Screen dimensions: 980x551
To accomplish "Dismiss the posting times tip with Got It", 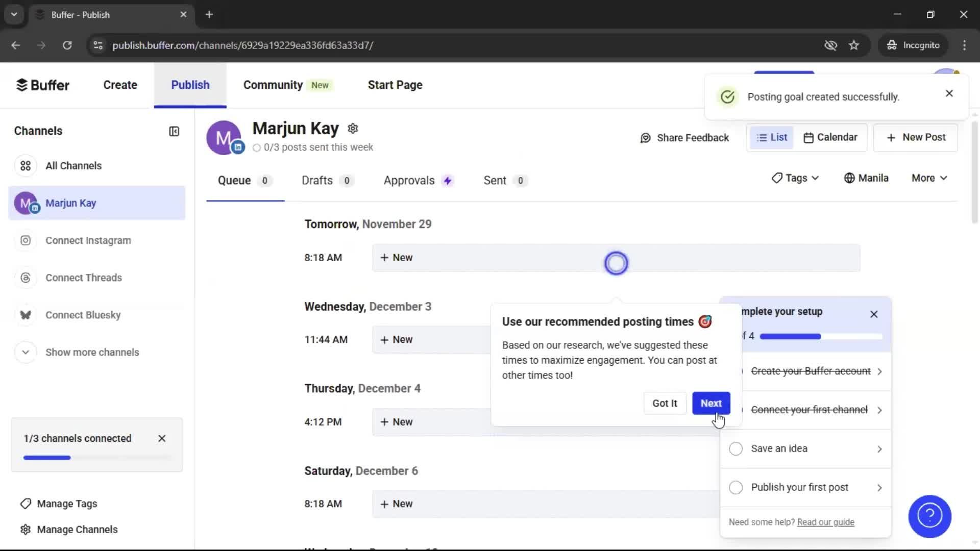I will 665,403.
